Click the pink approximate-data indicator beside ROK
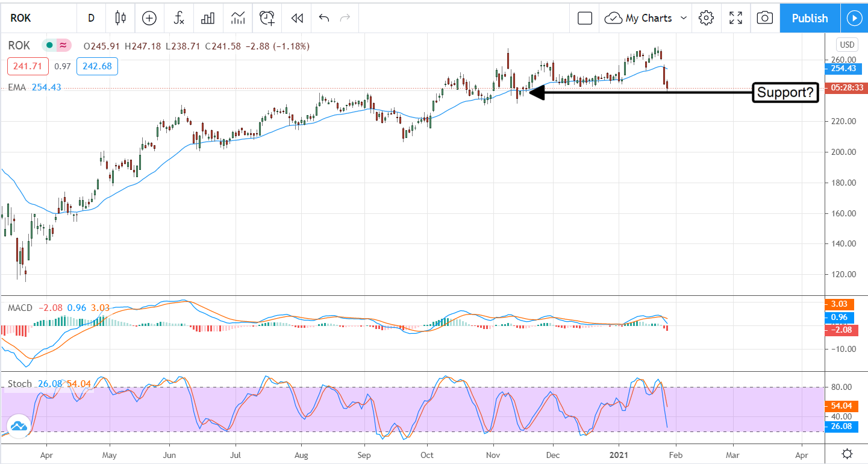The width and height of the screenshot is (868, 464). click(63, 45)
